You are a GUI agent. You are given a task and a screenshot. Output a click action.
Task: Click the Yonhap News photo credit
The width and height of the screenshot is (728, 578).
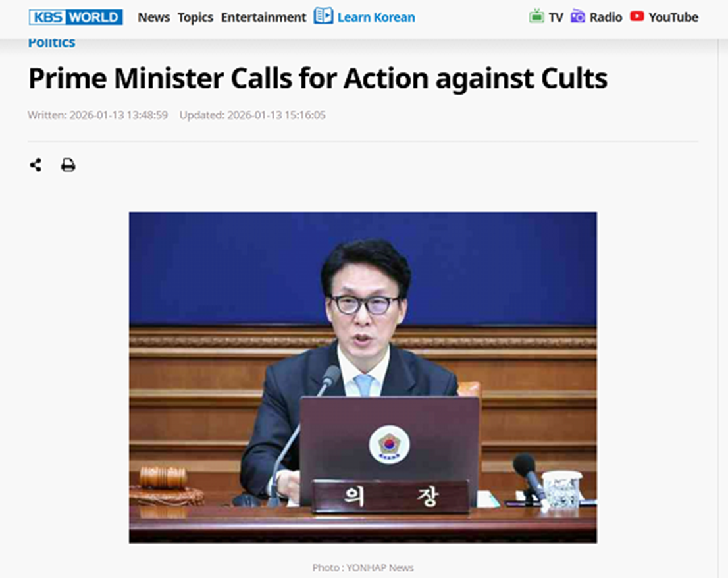[363, 567]
